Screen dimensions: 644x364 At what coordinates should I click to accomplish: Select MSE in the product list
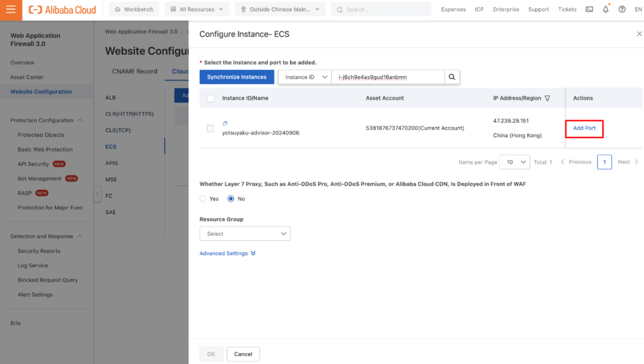tap(111, 180)
